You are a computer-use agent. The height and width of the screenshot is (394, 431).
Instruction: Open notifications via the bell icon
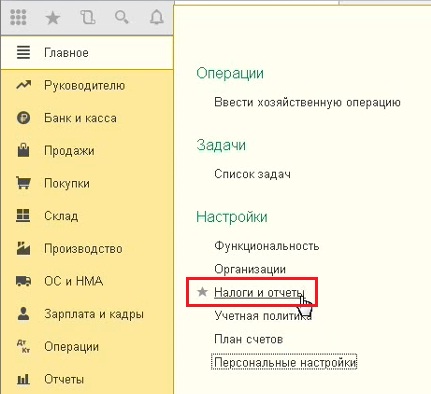(x=156, y=17)
